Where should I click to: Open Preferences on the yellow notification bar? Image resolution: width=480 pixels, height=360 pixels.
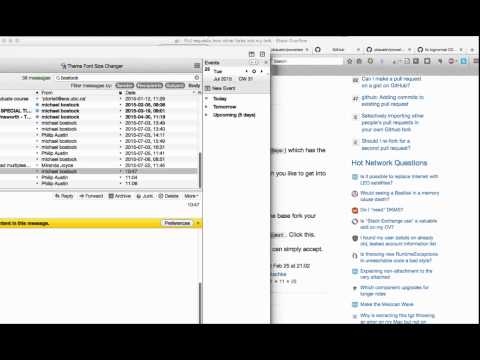point(177,223)
